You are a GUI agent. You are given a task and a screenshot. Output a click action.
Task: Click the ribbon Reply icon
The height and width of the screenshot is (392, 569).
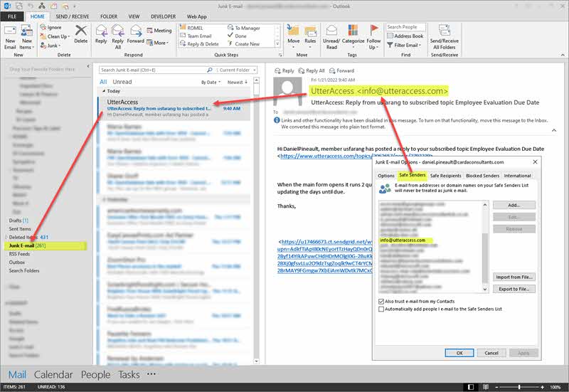click(101, 31)
